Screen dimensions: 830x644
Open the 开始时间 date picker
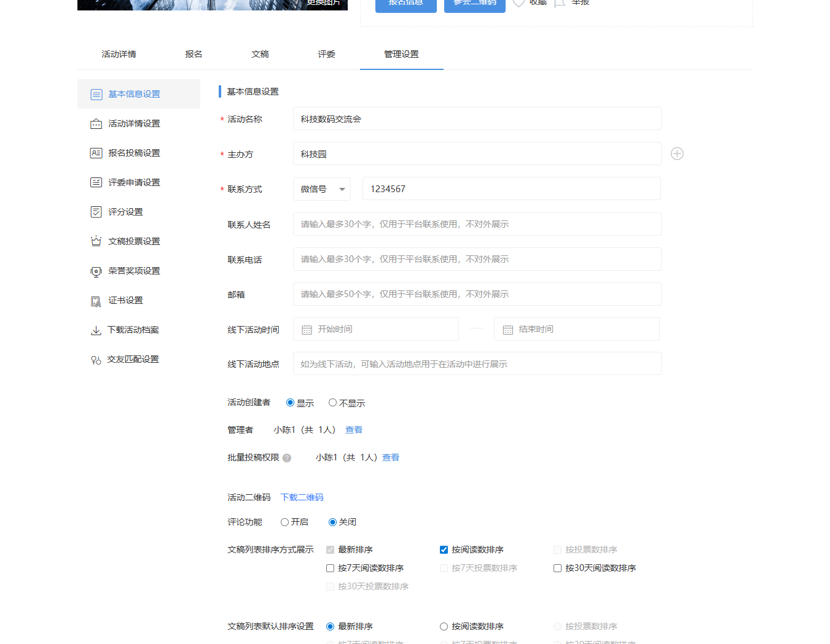coord(376,330)
